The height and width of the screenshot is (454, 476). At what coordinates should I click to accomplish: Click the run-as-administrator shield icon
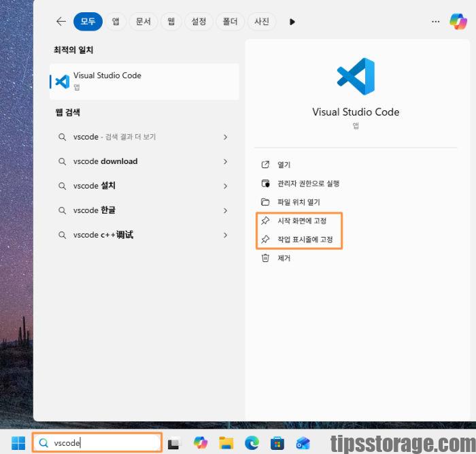pos(265,184)
